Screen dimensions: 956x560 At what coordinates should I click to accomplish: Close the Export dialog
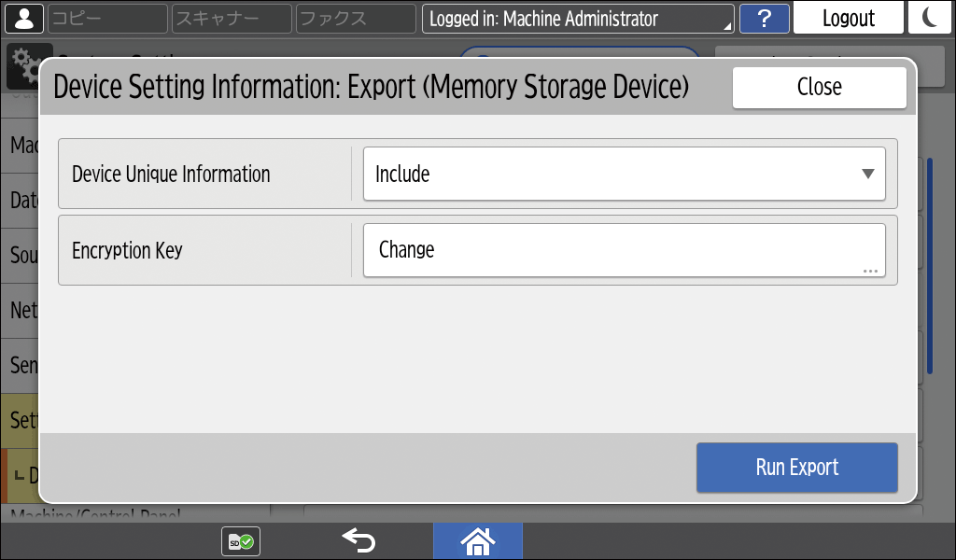(x=819, y=87)
